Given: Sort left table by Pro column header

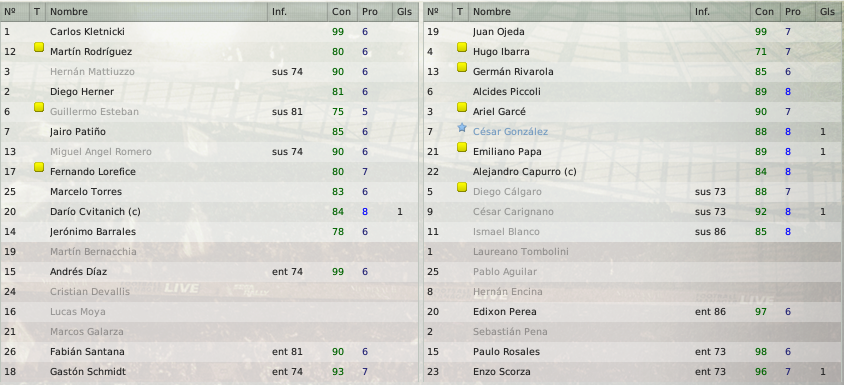Looking at the screenshot, I should (370, 11).
